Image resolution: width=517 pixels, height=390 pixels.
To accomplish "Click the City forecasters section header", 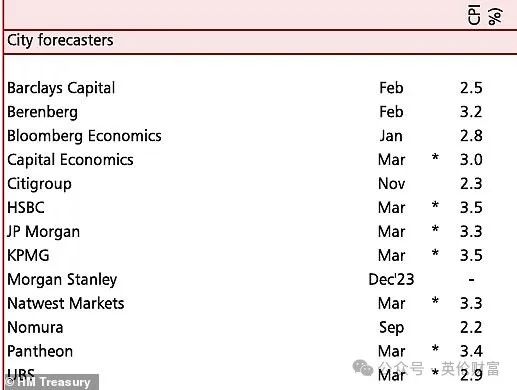I will (x=60, y=41).
